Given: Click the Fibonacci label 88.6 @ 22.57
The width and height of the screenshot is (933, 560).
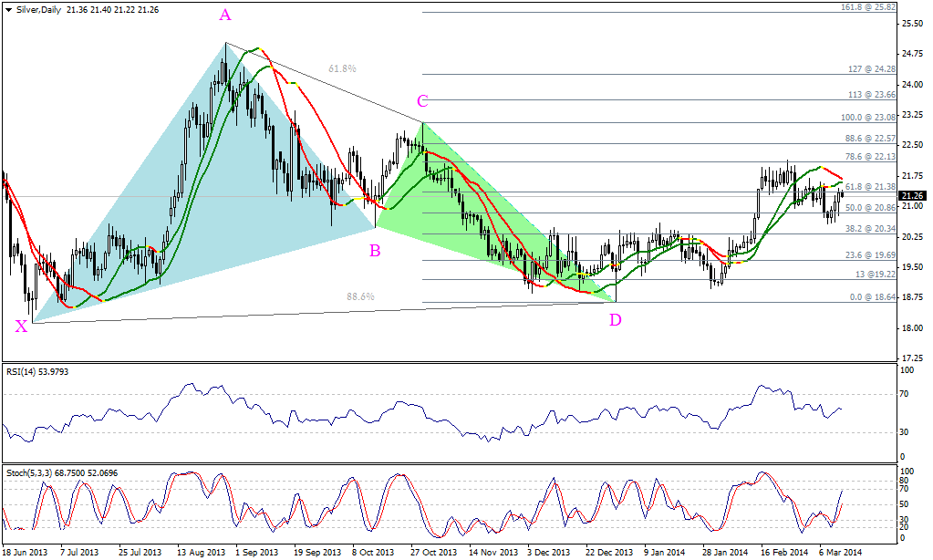Looking at the screenshot, I should point(870,138).
